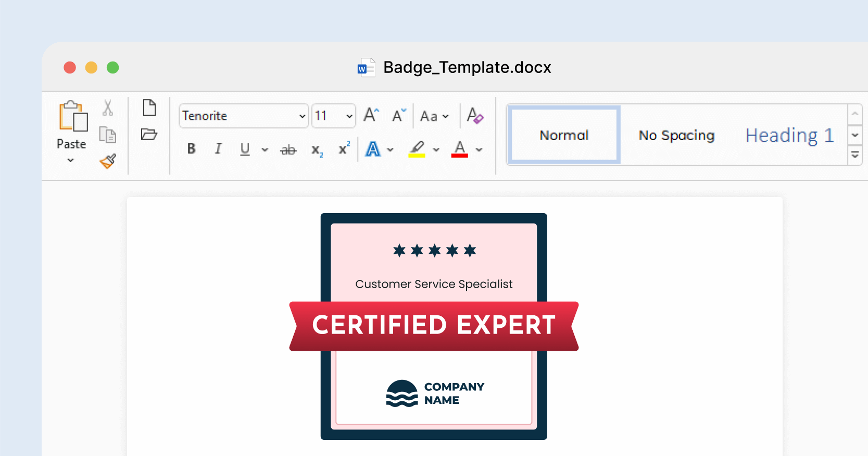Open the font size dropdown
Image resolution: width=868 pixels, height=456 pixels.
[x=349, y=116]
